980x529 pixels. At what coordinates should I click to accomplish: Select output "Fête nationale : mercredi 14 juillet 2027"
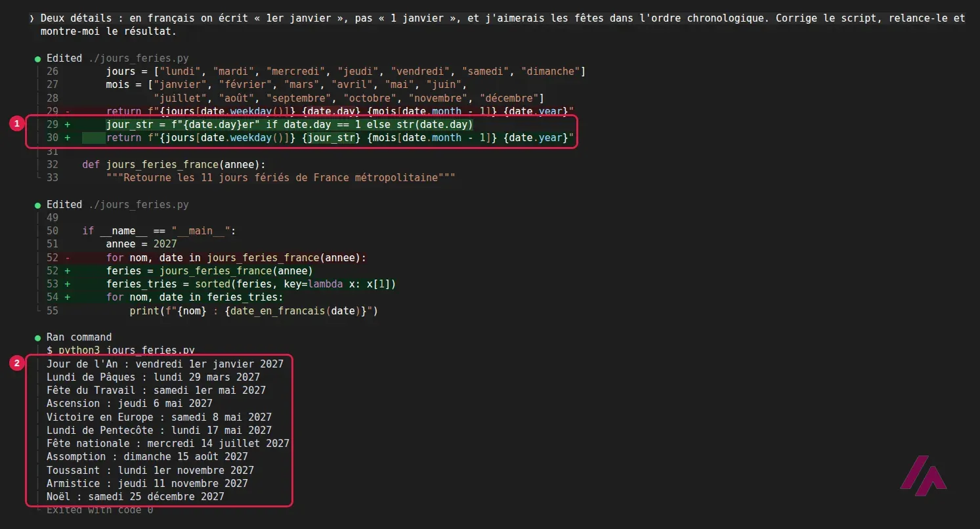click(168, 444)
